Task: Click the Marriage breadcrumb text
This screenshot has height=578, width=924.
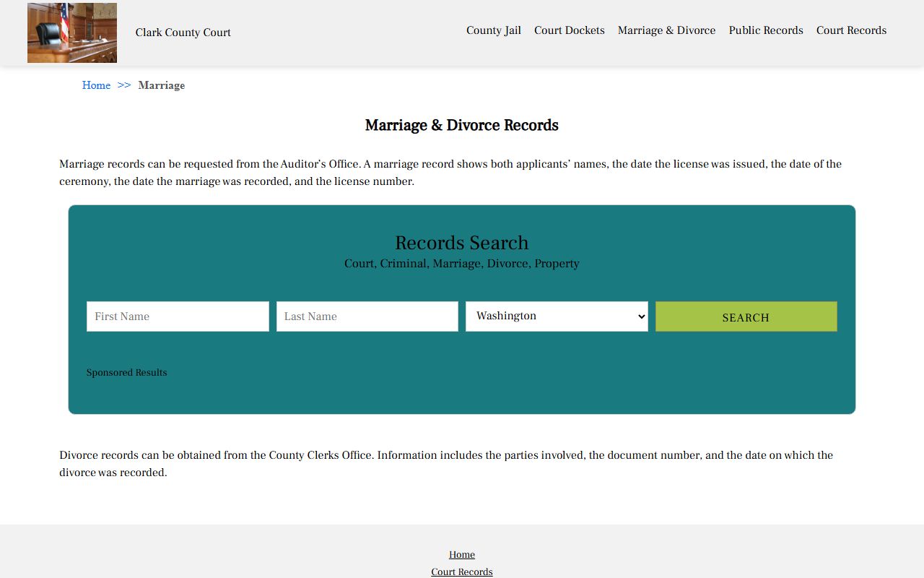Action: (x=162, y=85)
